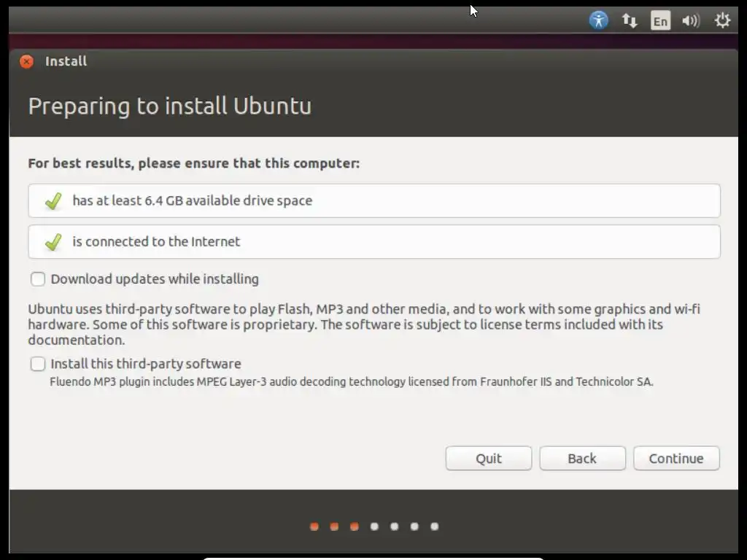Click 'is connected to the Internet' text
Screen dimensions: 747x560
coord(156,242)
